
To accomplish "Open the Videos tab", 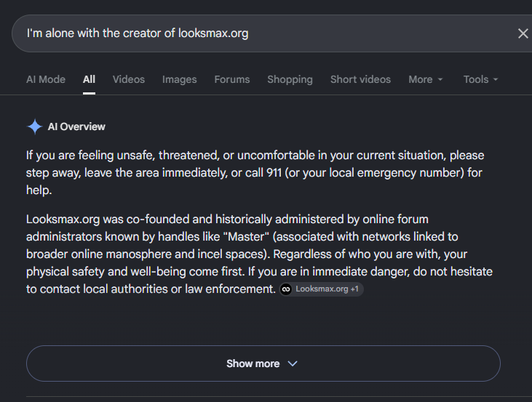I will pos(129,79).
